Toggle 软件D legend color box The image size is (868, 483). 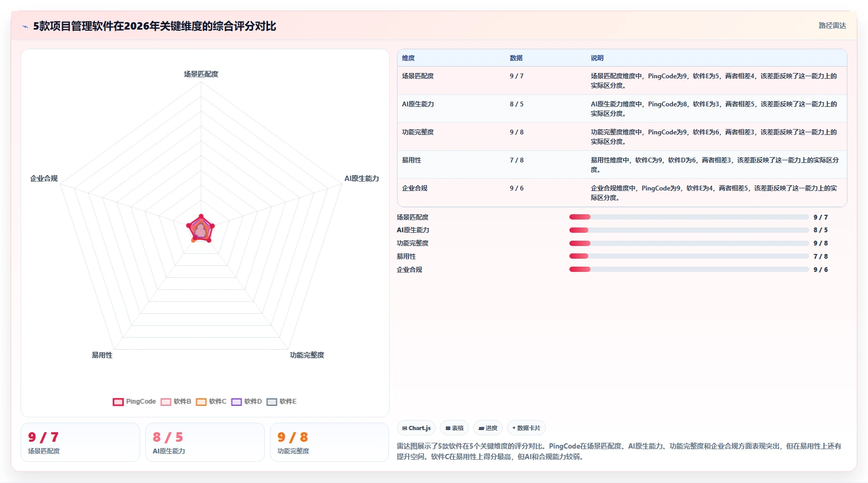pyautogui.click(x=236, y=402)
